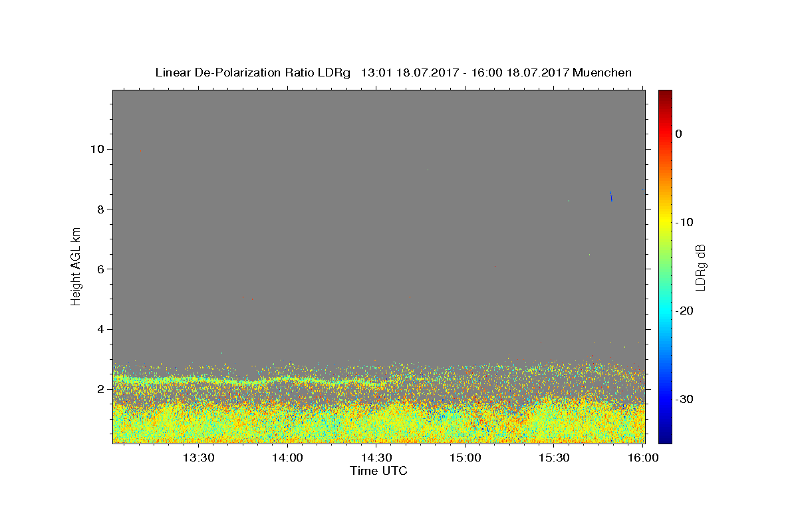Click the 6 km height tick label
The image size is (798, 532).
pyautogui.click(x=102, y=269)
